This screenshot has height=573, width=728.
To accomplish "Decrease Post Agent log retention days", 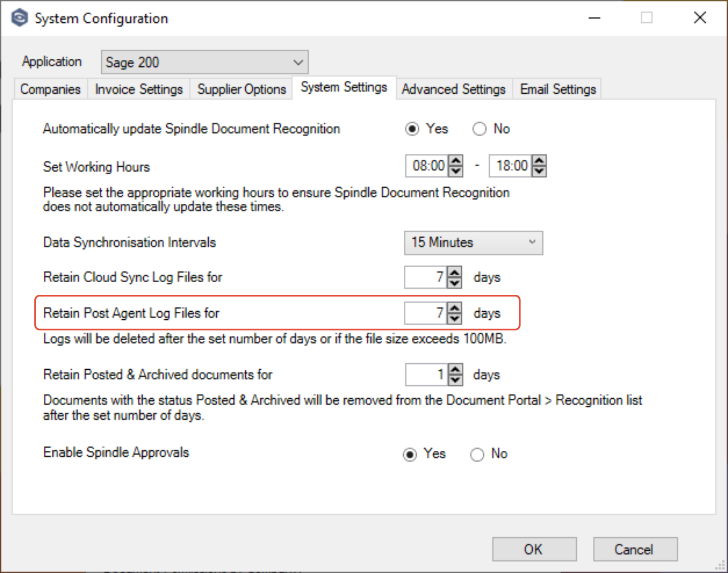I will (x=455, y=318).
